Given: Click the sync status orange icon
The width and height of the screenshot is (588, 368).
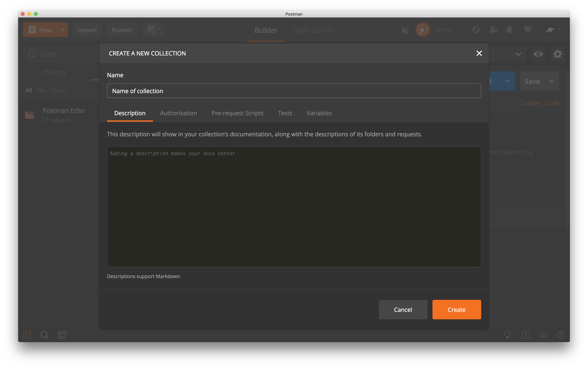Looking at the screenshot, I should (423, 30).
